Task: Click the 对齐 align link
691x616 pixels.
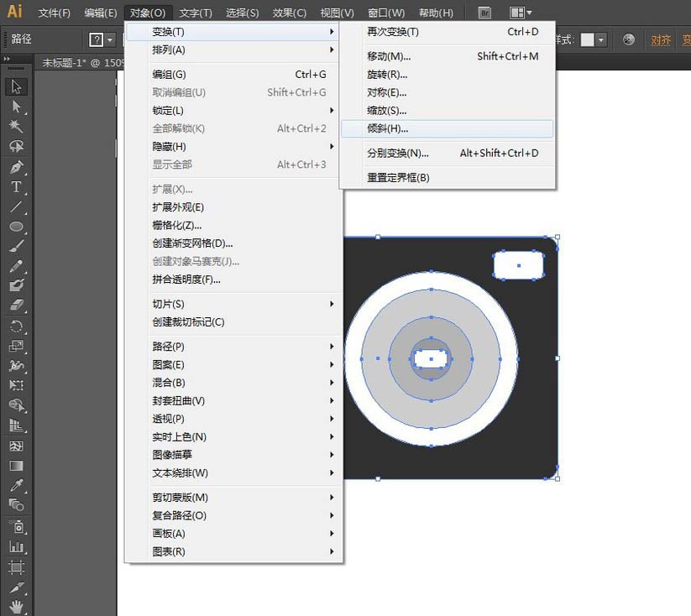Action: coord(661,40)
